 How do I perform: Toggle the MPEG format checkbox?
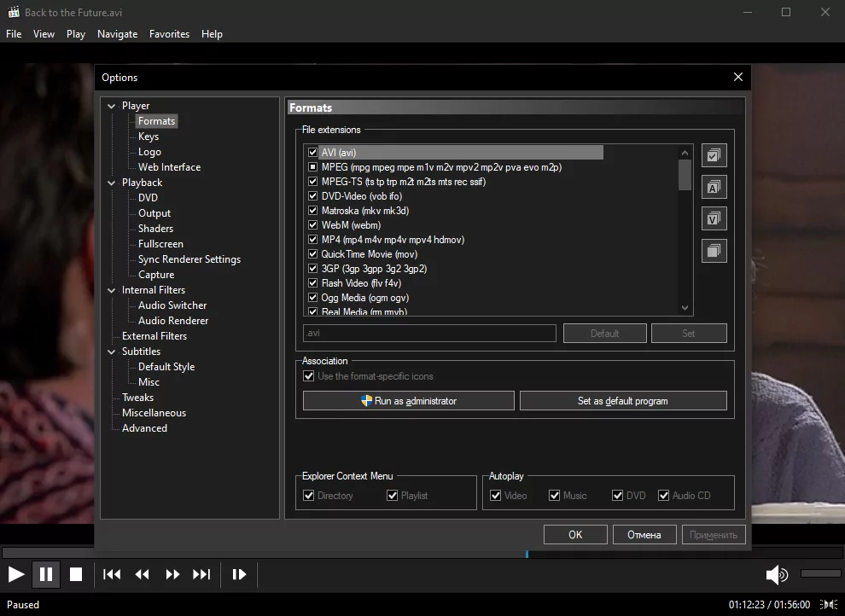pyautogui.click(x=312, y=167)
